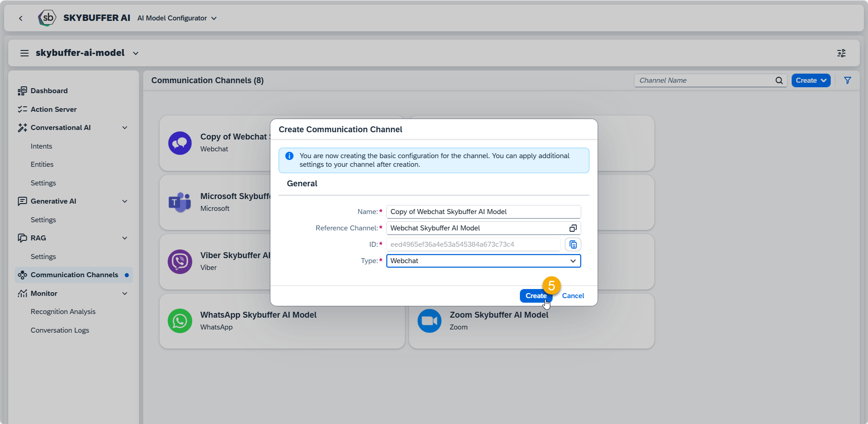
Task: Open Settings under Generative AI
Action: pos(43,220)
